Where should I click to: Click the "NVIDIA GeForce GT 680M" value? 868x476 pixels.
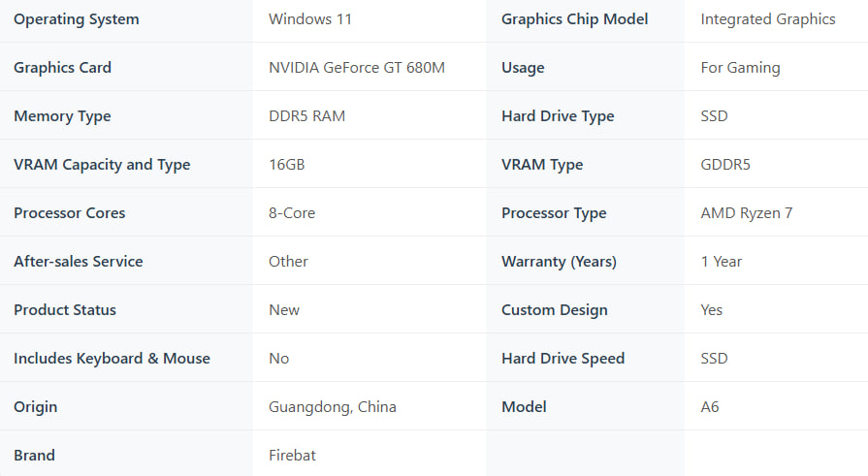tap(357, 68)
